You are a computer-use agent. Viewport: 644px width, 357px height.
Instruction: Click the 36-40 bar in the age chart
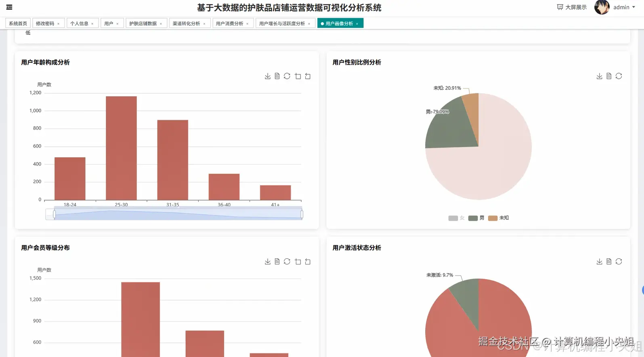(x=224, y=187)
